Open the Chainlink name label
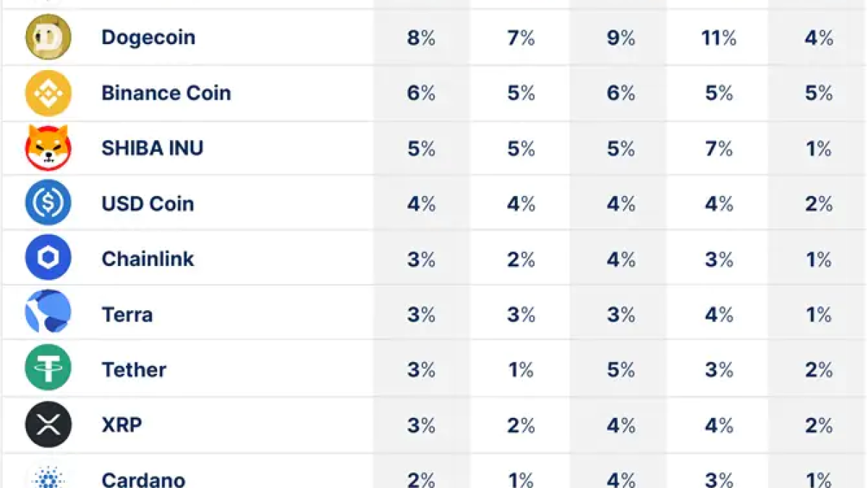This screenshot has width=868, height=488. [148, 259]
